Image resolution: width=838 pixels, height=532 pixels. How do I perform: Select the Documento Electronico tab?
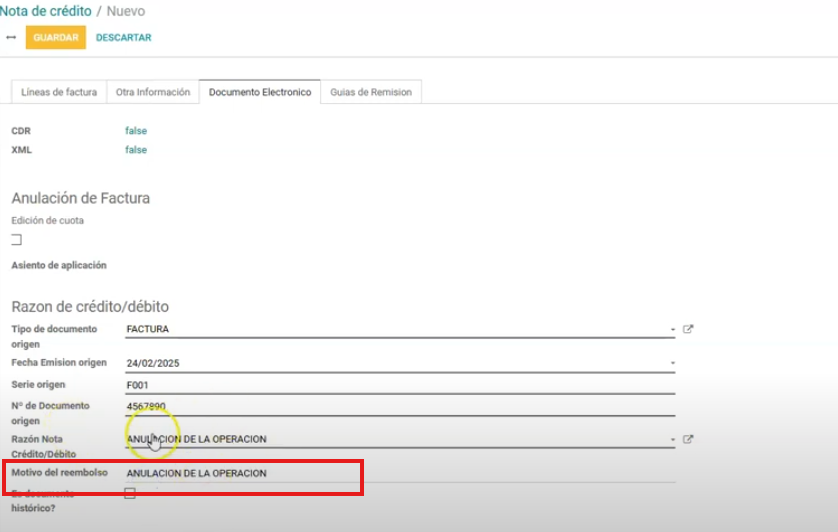(260, 92)
